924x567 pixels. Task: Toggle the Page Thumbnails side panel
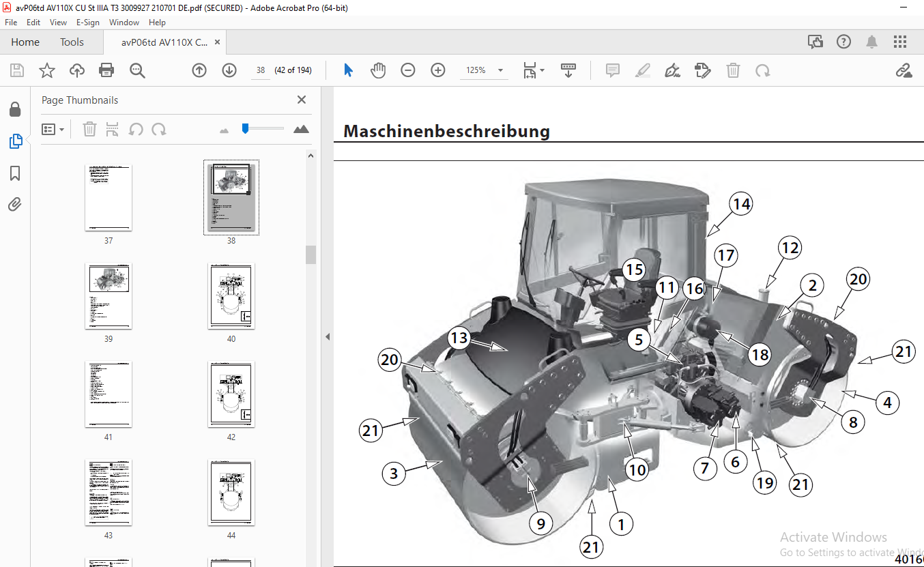pyautogui.click(x=15, y=141)
